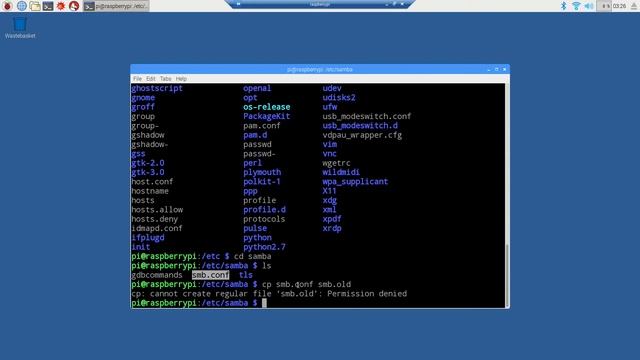The image size is (640, 360).
Task: Click the terminal cursor at the prompt
Action: [264, 303]
